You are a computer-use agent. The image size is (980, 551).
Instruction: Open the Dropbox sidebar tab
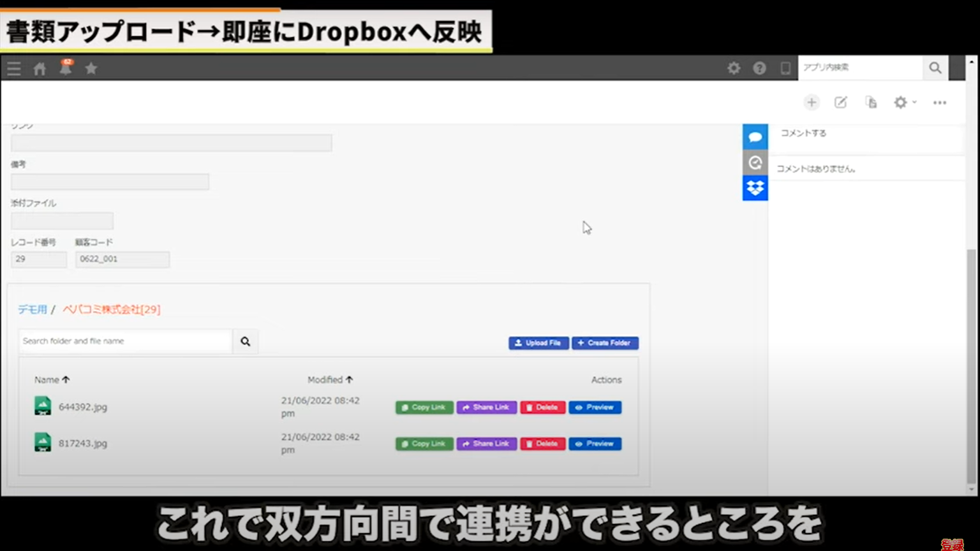coord(755,188)
